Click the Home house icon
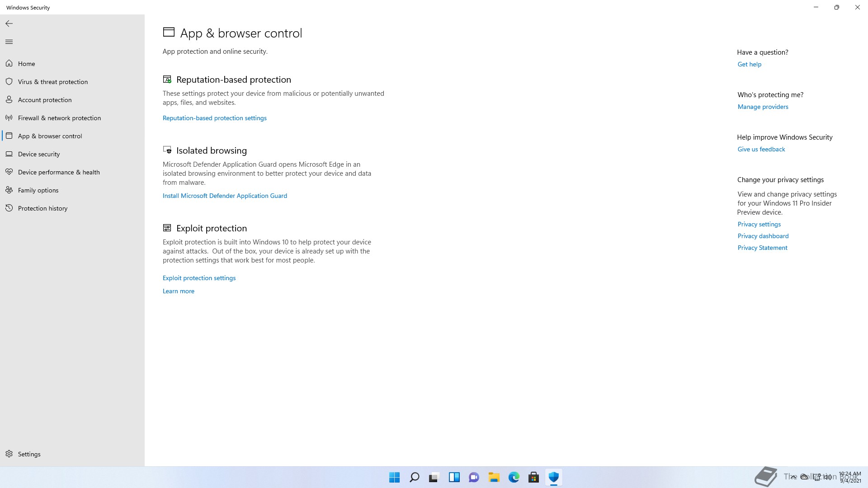The image size is (868, 488). (x=9, y=63)
